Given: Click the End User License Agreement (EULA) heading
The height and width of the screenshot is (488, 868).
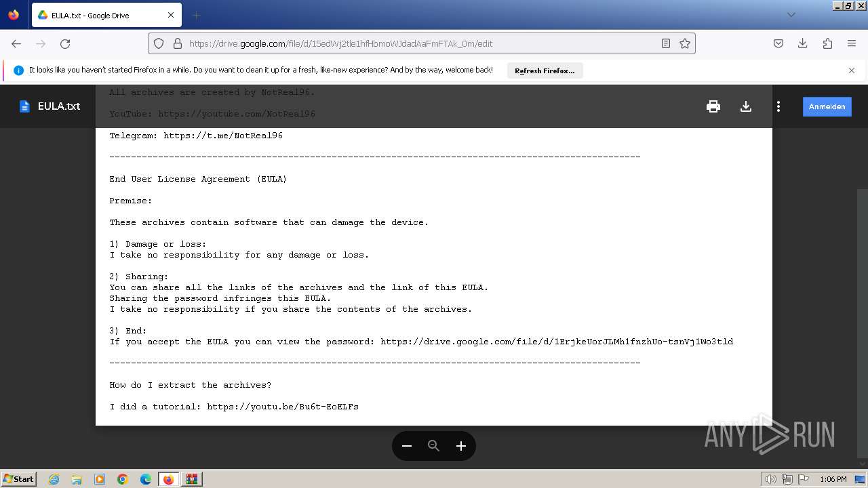Looking at the screenshot, I should (198, 179).
